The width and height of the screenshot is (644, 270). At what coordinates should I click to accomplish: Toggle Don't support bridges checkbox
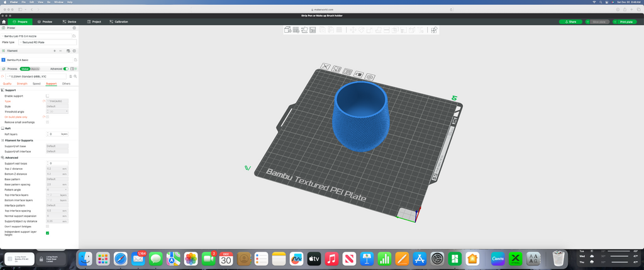47,227
